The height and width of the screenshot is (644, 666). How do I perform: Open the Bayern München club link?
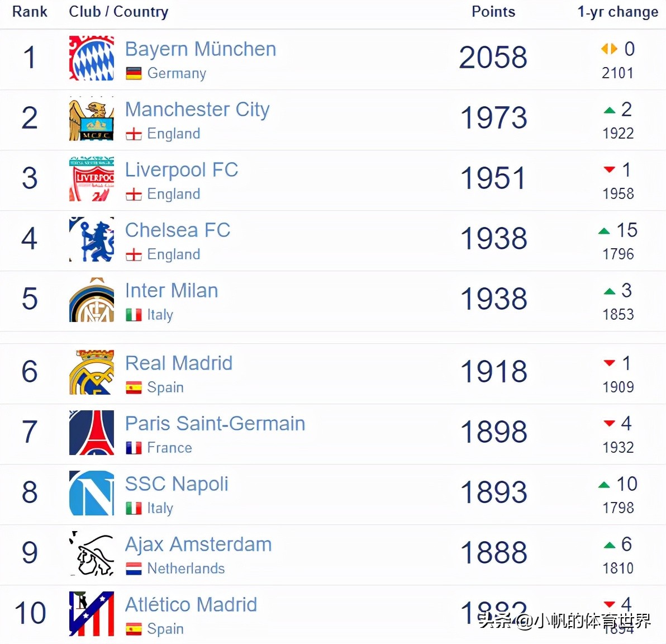[x=200, y=49]
